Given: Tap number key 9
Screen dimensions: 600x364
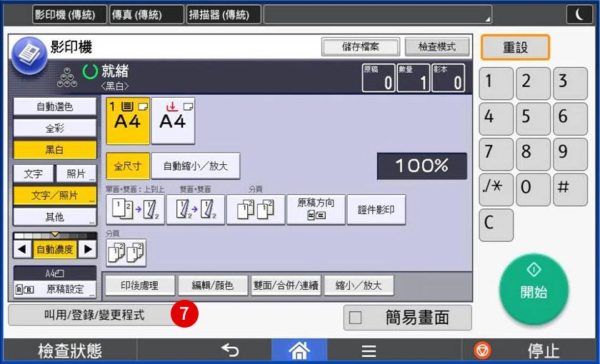Looking at the screenshot, I should (570, 154).
